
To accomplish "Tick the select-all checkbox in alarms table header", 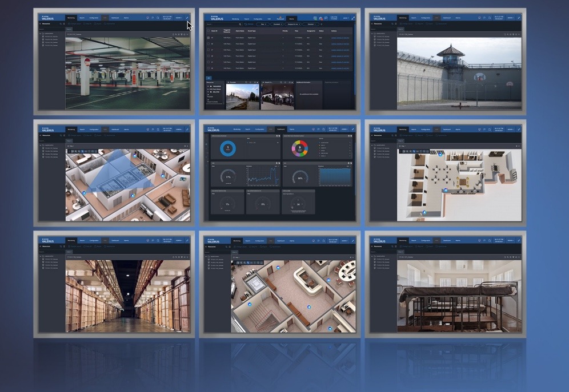I will click(208, 31).
